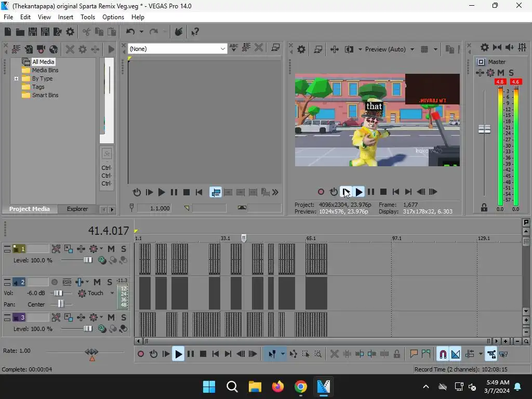
Task: Open Google Chrome from taskbar
Action: click(x=301, y=387)
